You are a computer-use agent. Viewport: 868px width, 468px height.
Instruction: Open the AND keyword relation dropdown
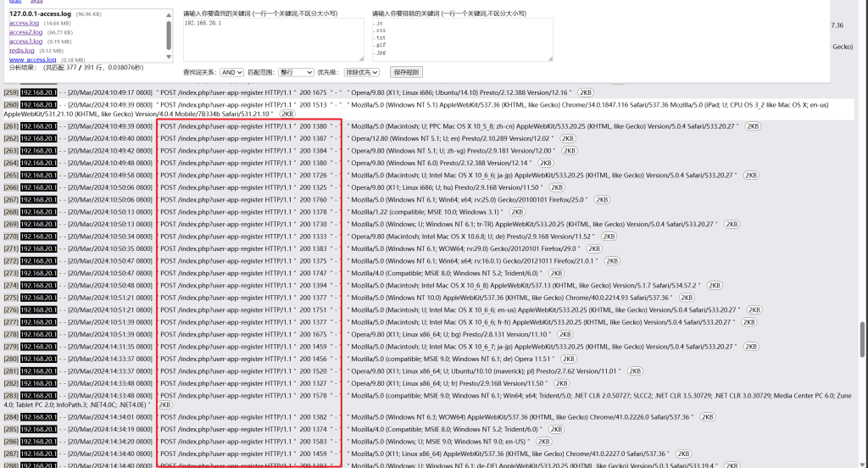231,73
